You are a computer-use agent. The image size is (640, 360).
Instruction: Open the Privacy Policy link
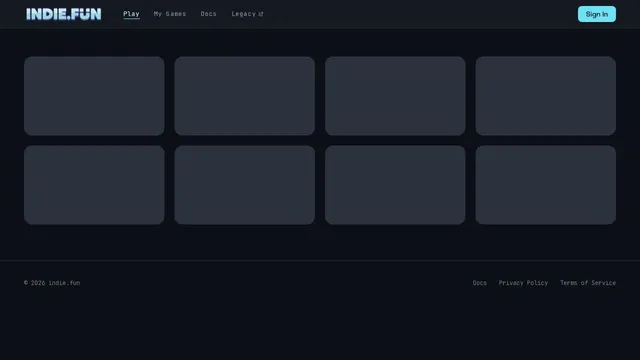coord(523,283)
